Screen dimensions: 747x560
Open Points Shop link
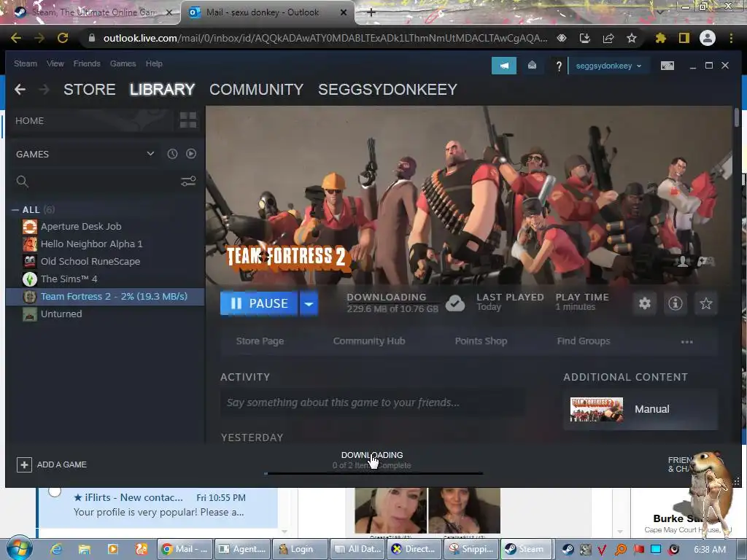[x=481, y=341]
